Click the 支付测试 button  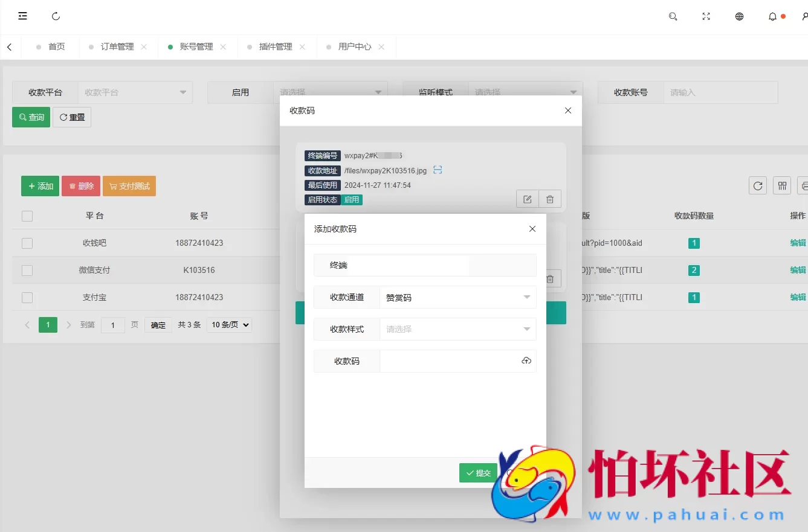point(129,186)
